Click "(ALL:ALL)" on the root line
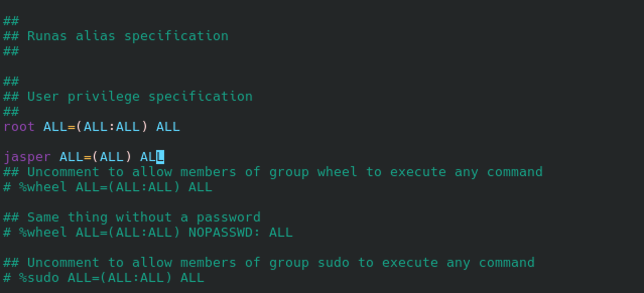This screenshot has height=293, width=644. [111, 126]
